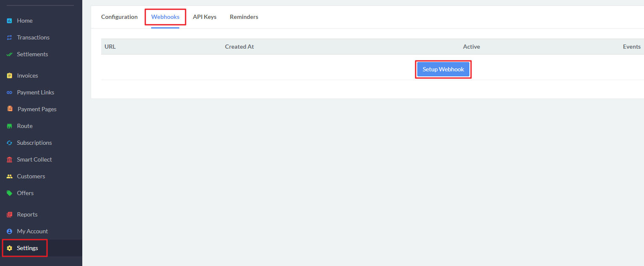The image size is (644, 266).
Task: Click the Subscriptions refresh icon
Action: 10,143
